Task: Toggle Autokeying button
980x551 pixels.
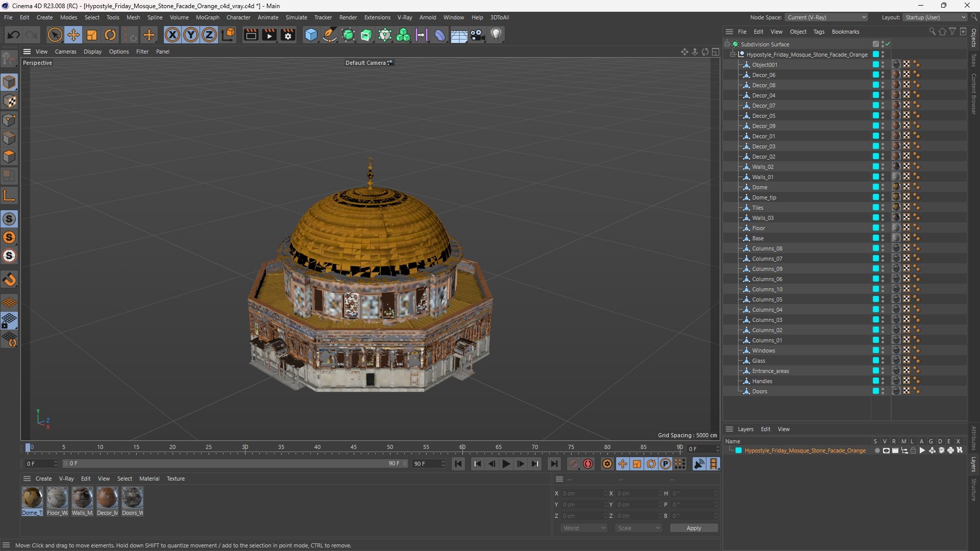Action: click(x=588, y=464)
